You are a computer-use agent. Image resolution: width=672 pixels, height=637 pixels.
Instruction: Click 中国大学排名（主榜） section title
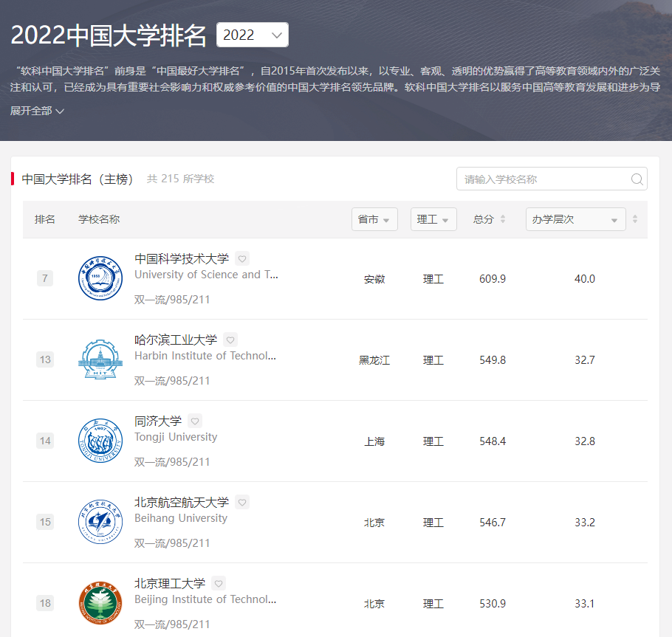pyautogui.click(x=77, y=179)
